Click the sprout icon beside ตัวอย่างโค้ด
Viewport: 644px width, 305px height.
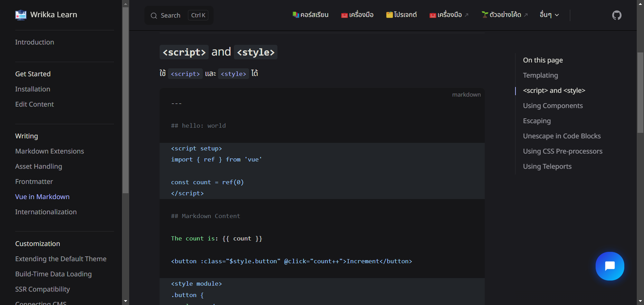coord(485,15)
